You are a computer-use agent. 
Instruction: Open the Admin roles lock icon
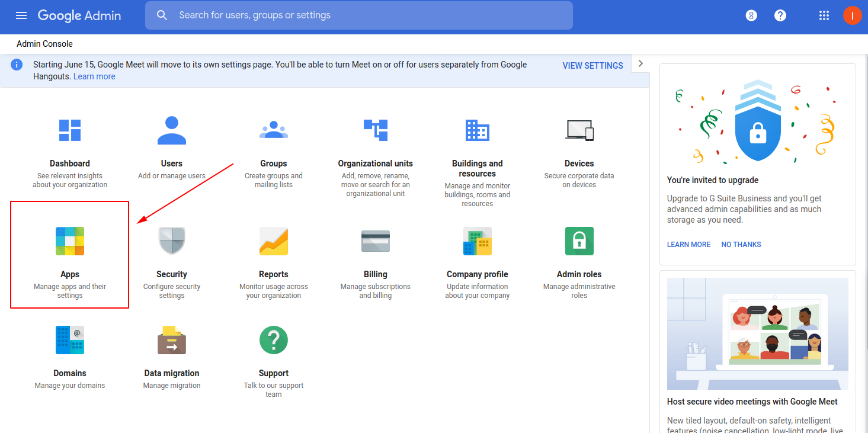579,241
